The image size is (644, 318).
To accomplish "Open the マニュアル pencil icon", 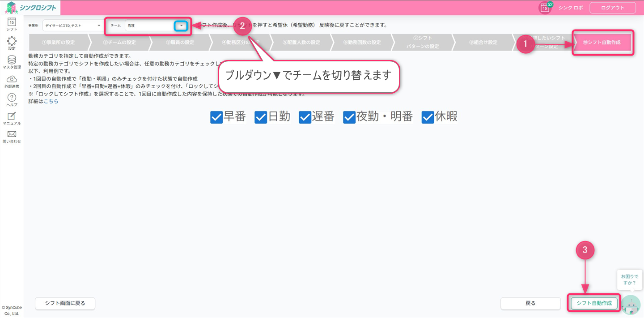I will tap(12, 116).
